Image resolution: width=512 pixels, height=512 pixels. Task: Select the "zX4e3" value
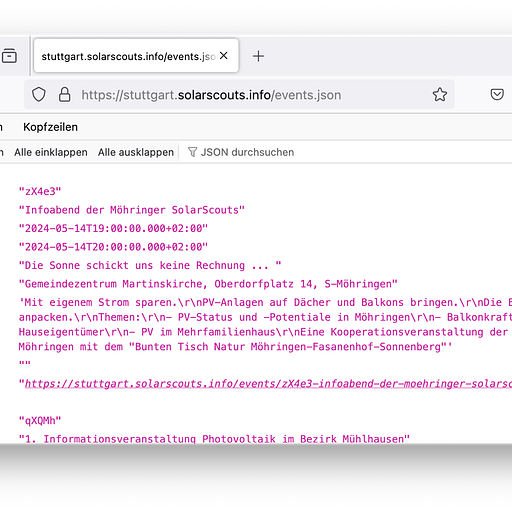[x=40, y=191]
